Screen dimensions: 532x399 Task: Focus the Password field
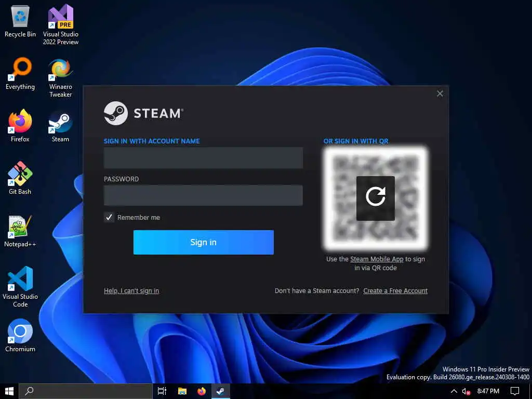[x=203, y=195]
